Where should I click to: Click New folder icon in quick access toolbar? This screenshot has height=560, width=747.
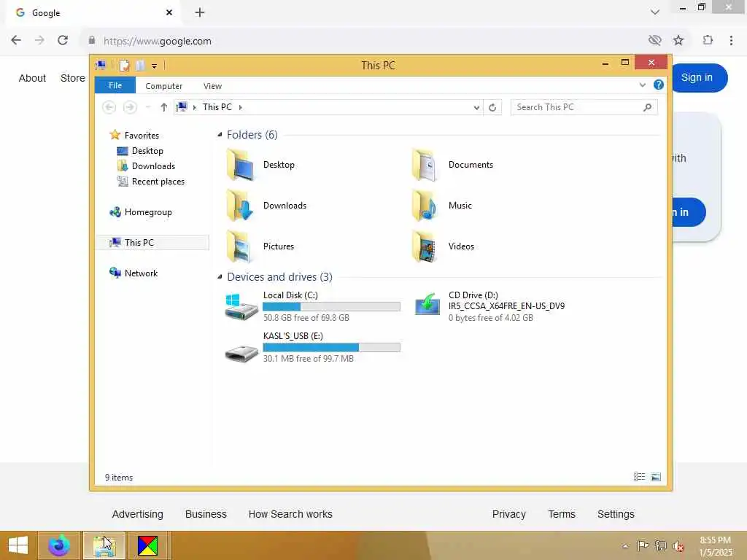click(140, 65)
